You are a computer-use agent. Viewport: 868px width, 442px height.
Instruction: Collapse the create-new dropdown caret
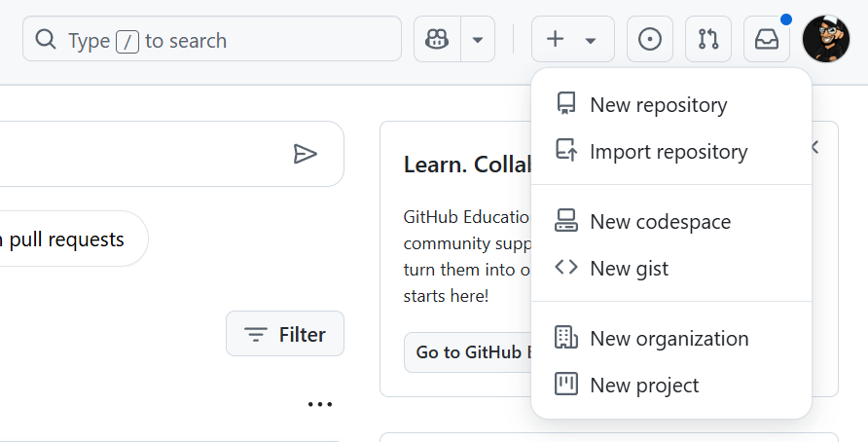click(x=591, y=40)
